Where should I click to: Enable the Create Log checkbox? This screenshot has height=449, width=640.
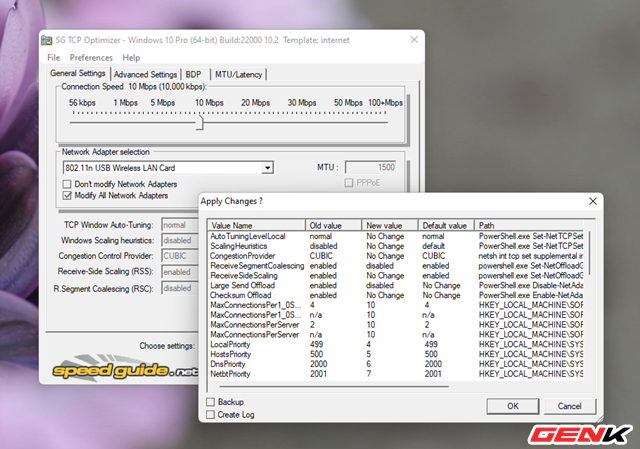tap(211, 415)
